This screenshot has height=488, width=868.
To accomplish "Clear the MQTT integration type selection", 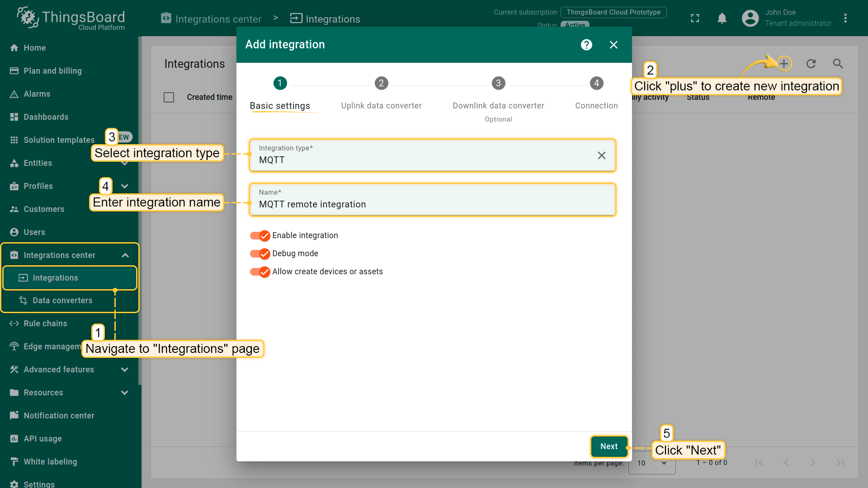I will (601, 155).
